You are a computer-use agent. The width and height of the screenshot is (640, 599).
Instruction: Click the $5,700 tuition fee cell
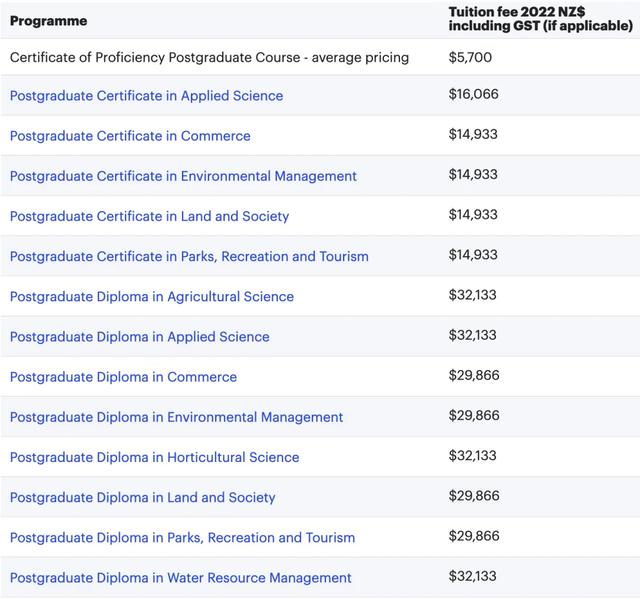(470, 57)
